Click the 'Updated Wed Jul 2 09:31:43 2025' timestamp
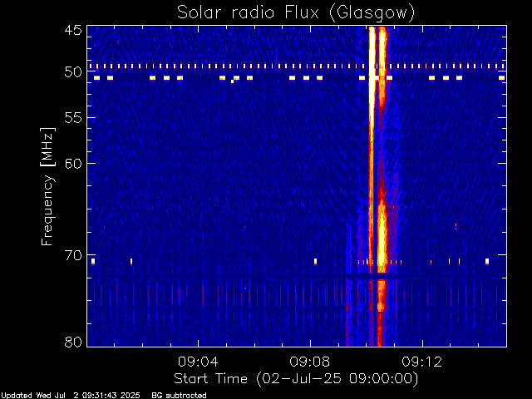532x399 pixels. [70, 396]
